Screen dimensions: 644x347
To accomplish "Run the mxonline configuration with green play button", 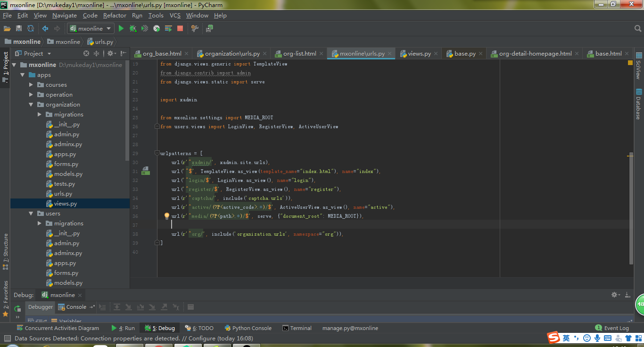I will click(x=121, y=29).
